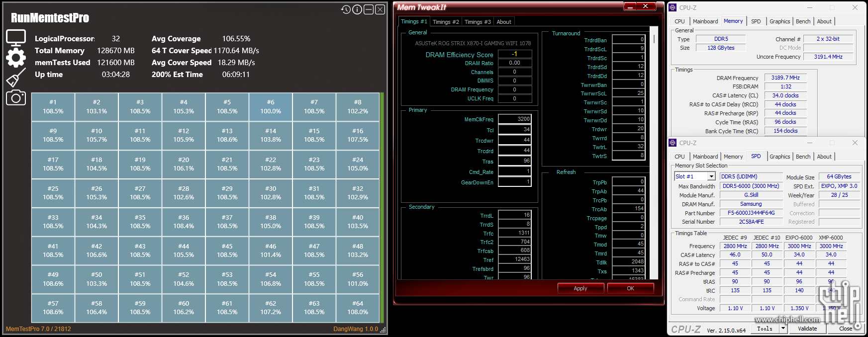Minimize the RunMemtestPro window
The width and height of the screenshot is (868, 337).
[x=369, y=9]
